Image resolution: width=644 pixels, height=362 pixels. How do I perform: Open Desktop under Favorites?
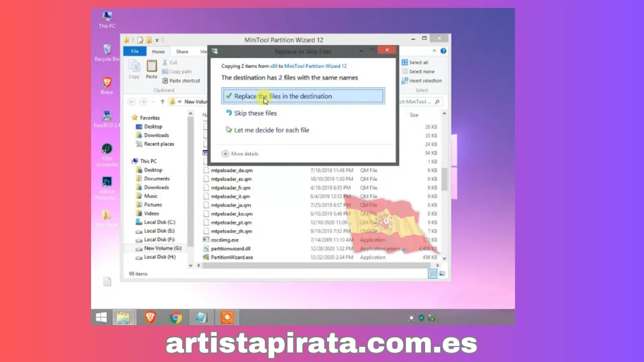[x=149, y=127]
